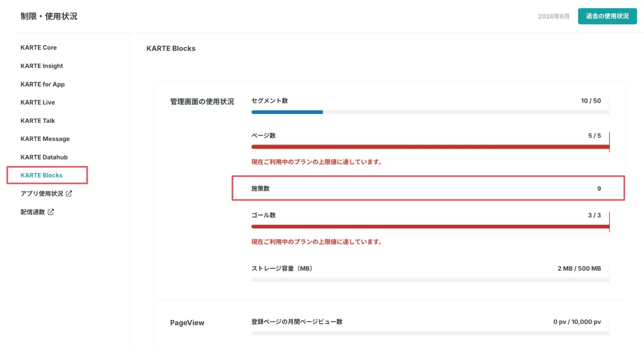644x345 pixels.
Task: Click the ストレージ容量 progress bar
Action: 430,280
